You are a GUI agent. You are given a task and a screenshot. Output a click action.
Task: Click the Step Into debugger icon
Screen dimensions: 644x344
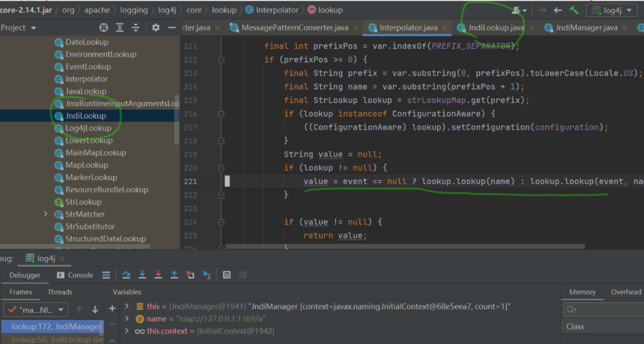[x=143, y=275]
